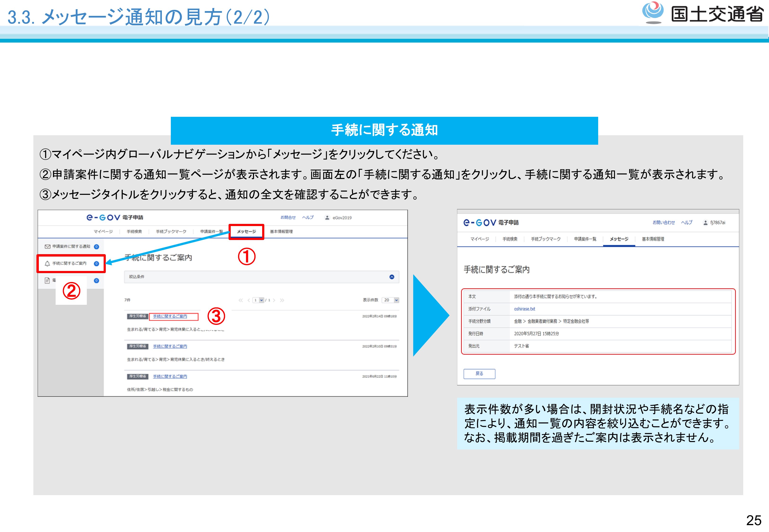769x532 pixels.
Task: Click envelope icon for 申請案件に関する通知
Action: tap(47, 247)
